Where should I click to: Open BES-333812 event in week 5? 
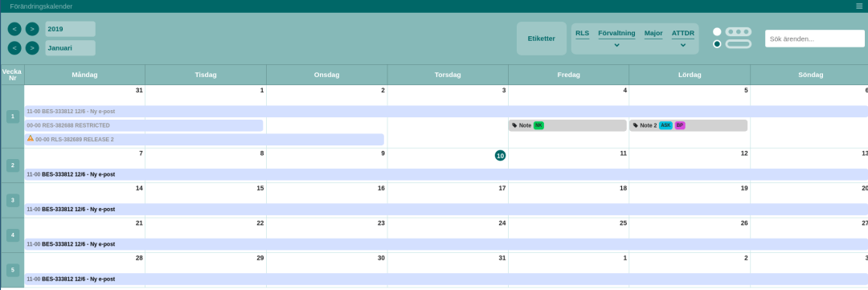tap(446, 279)
